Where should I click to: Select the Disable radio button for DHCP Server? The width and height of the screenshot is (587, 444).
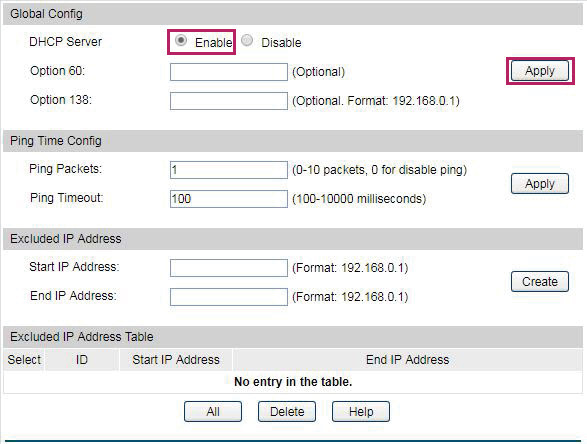tap(247, 40)
